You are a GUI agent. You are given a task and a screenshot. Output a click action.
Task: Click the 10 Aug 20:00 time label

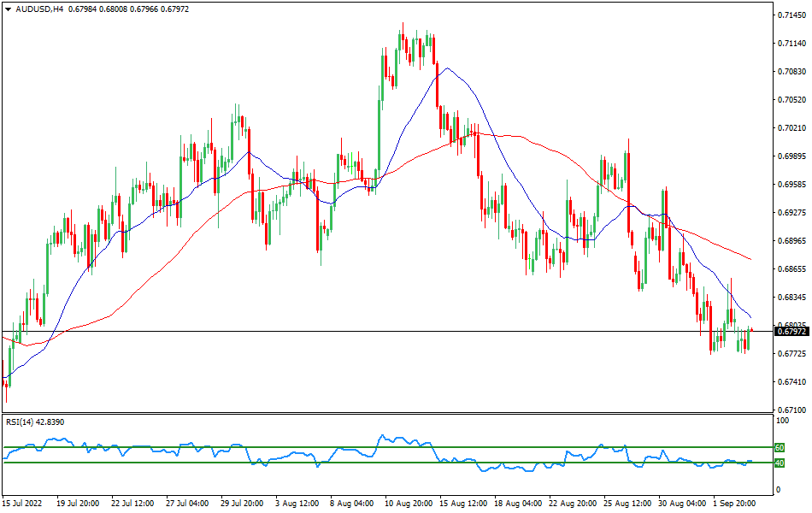click(407, 504)
